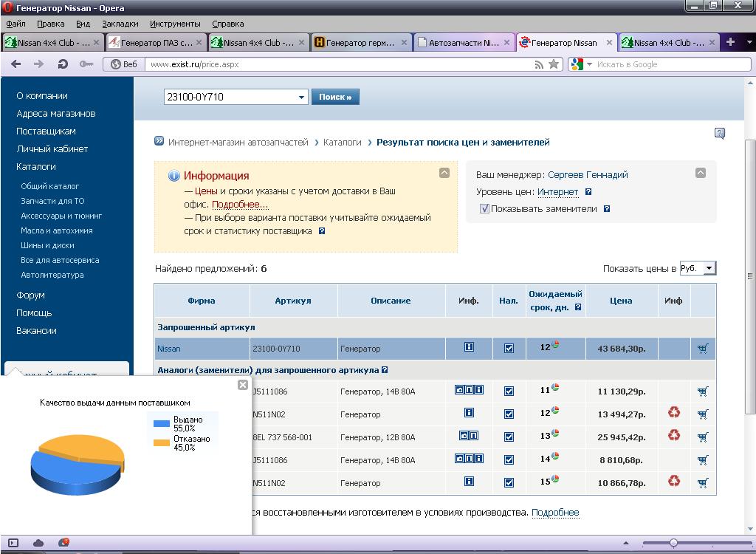Add the 8 810,68р. generator to cart
The image size is (756, 554).
703,459
